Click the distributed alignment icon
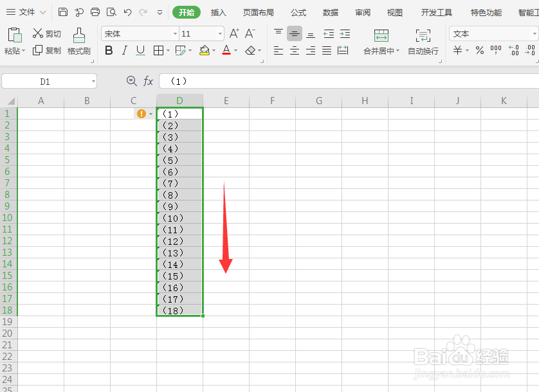 click(x=343, y=51)
